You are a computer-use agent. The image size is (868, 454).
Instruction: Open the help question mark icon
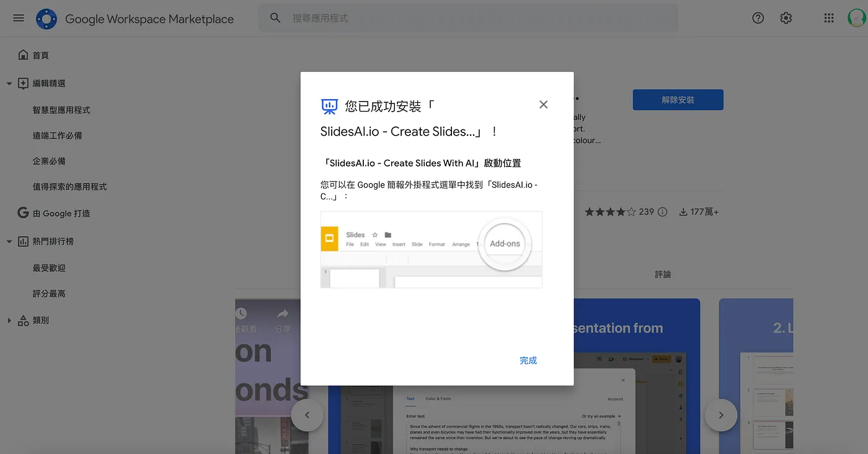tap(758, 18)
